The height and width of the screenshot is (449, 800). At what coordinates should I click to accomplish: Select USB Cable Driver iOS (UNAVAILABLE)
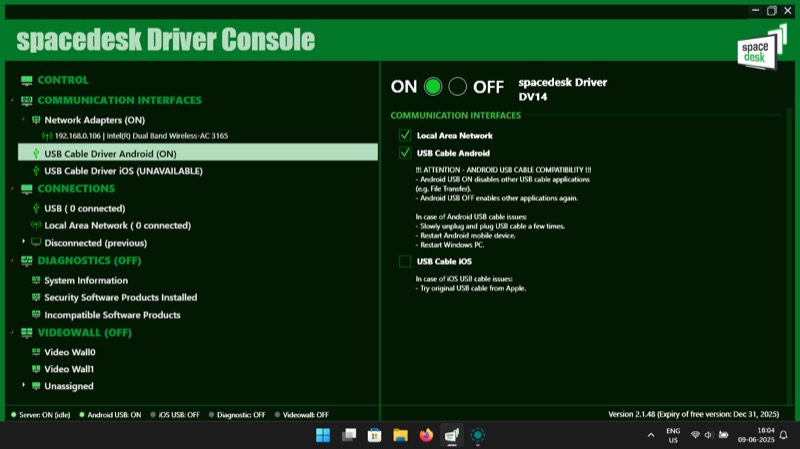[x=123, y=171]
